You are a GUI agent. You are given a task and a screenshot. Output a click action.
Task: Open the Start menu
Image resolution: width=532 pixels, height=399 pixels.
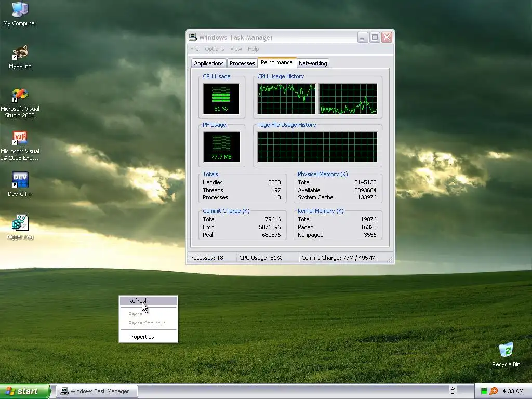click(25, 391)
